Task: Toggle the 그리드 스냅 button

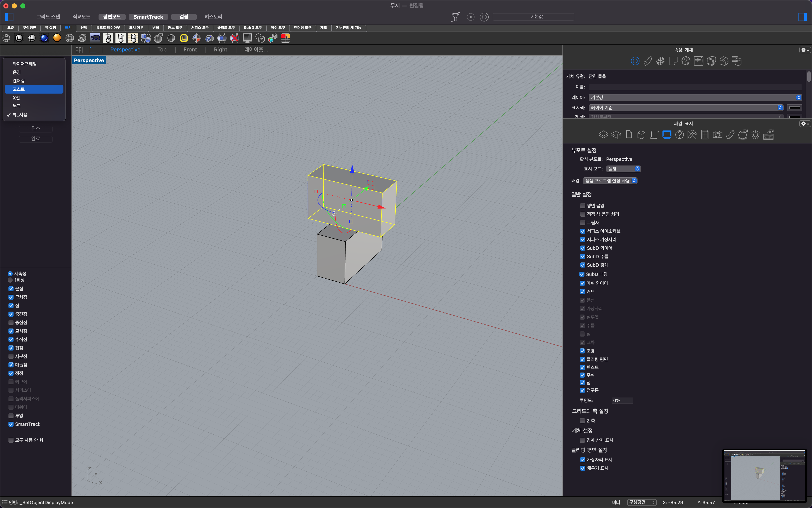Action: (x=48, y=17)
